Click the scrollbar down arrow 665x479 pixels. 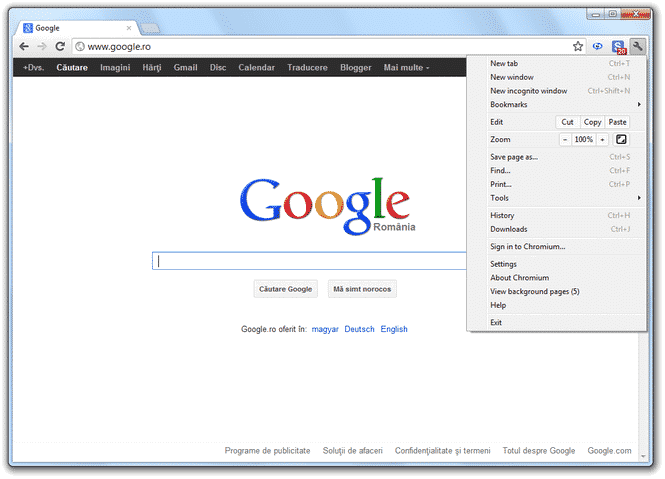click(x=643, y=457)
